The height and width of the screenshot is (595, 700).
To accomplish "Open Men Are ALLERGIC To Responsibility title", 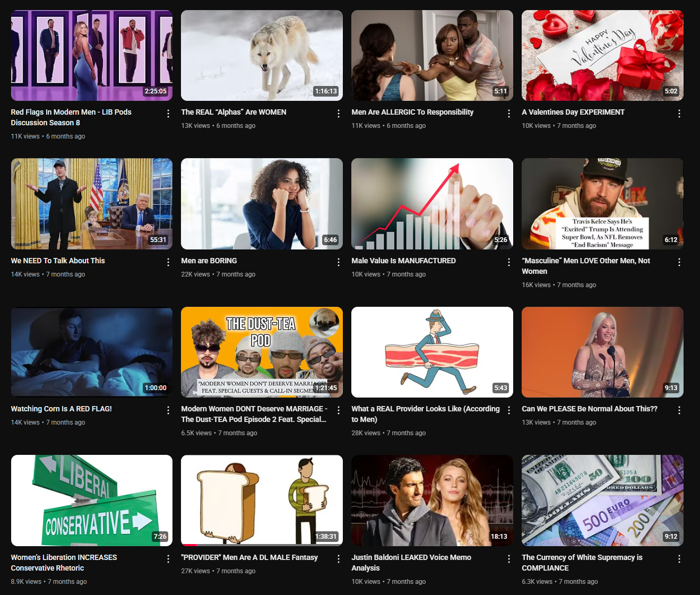I will coord(412,112).
